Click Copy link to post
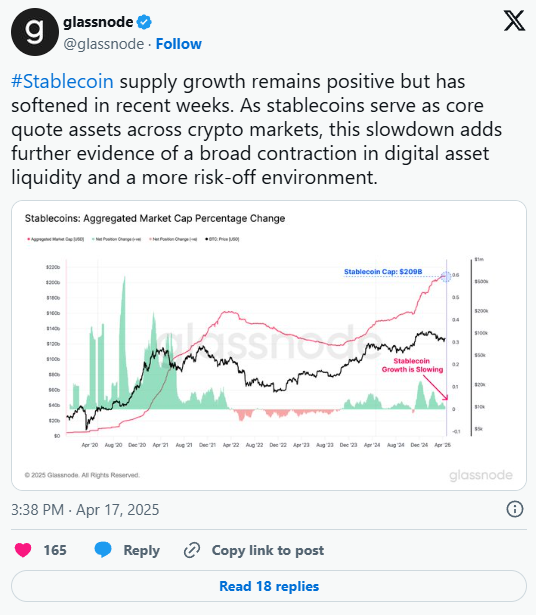536x615 pixels. tap(268, 550)
